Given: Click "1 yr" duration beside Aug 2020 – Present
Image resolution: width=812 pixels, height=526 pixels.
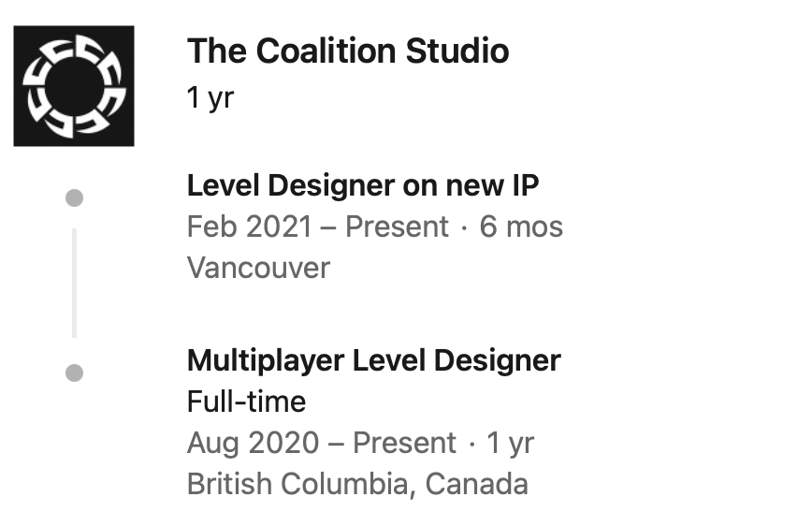Looking at the screenshot, I should (510, 444).
